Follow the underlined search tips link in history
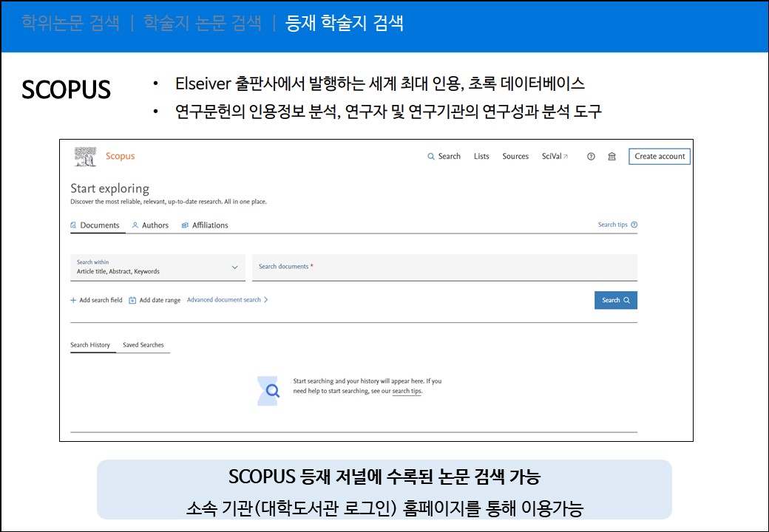The image size is (769, 532). click(x=407, y=392)
